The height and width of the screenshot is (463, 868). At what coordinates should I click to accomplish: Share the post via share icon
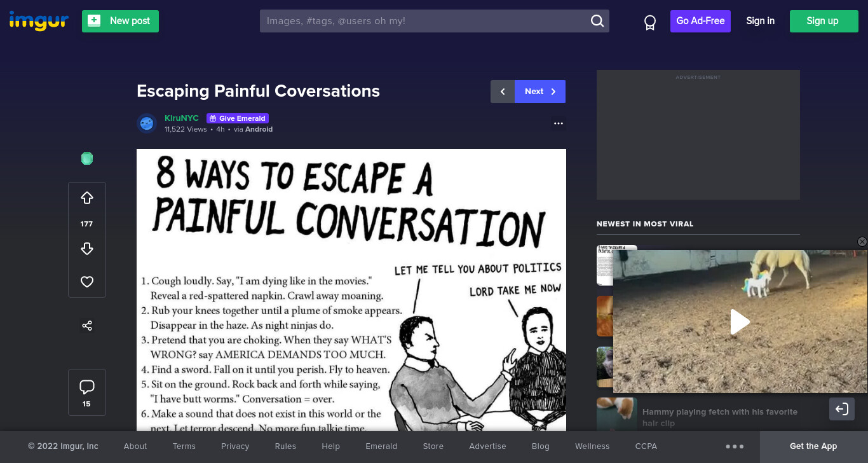click(87, 326)
